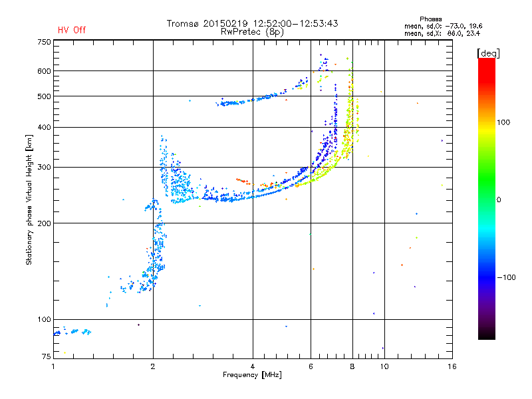
Task: Click the '100' height axis tick label
Action: coord(44,319)
